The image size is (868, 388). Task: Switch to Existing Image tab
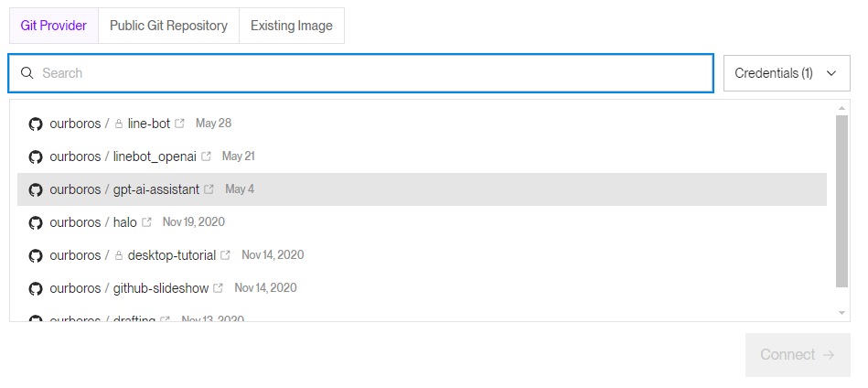coord(291,26)
